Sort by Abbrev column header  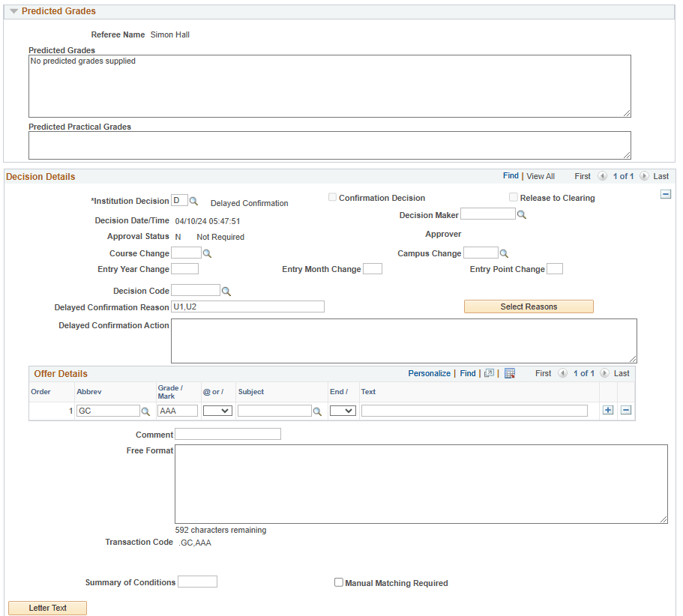tap(89, 391)
